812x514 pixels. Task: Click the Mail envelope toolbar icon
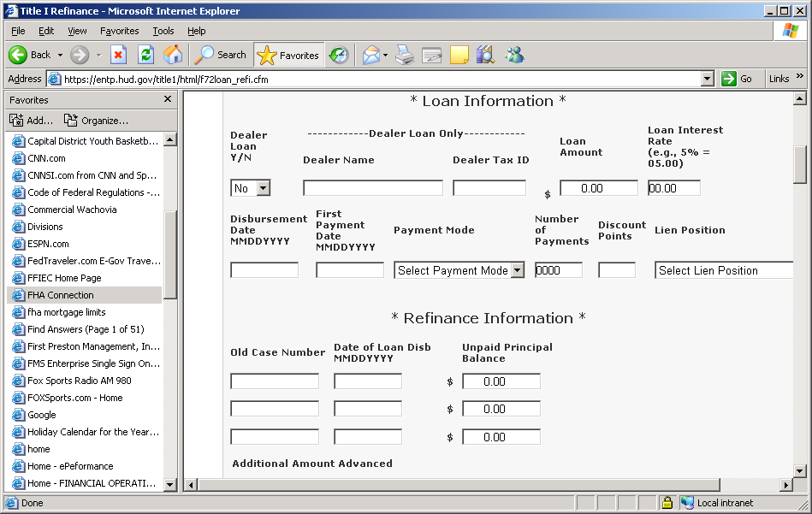[371, 55]
